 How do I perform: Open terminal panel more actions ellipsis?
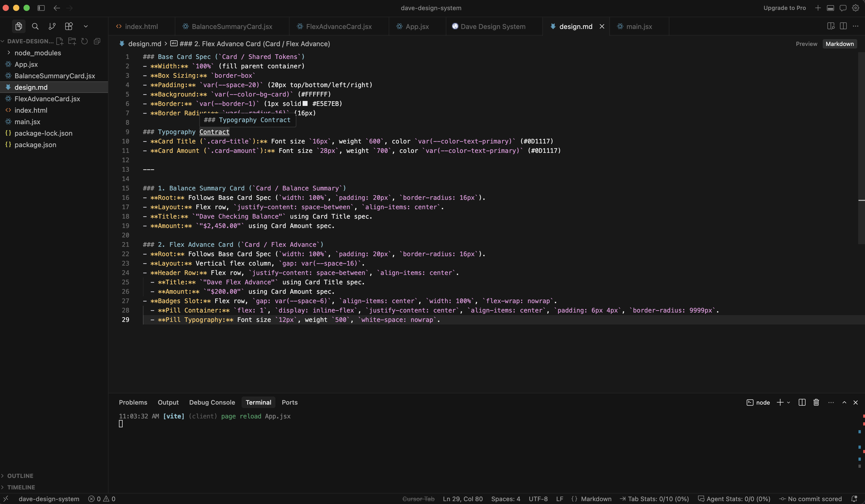[831, 402]
